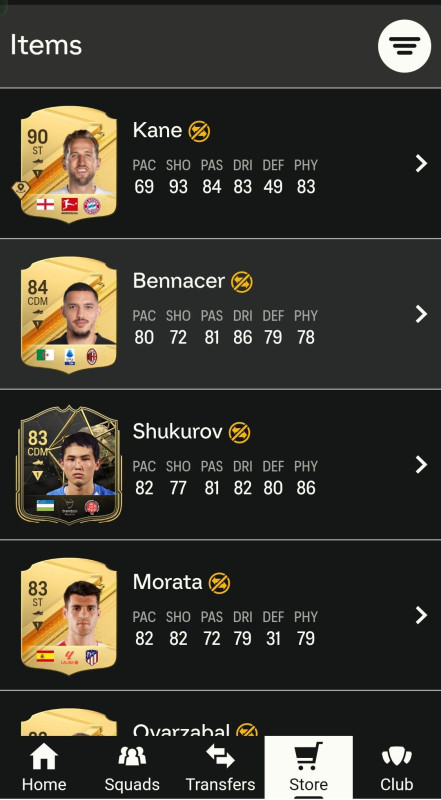Viewport: 441px width, 800px height.
Task: Select Morata's 83 ST player card
Action: point(68,616)
